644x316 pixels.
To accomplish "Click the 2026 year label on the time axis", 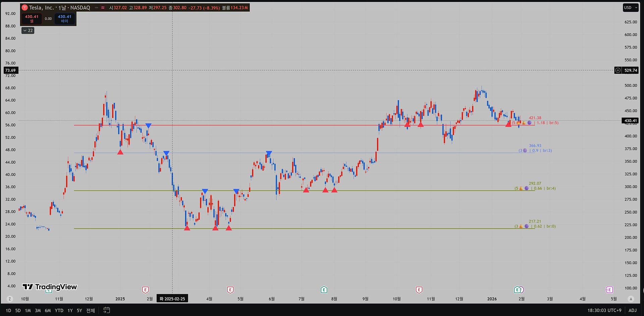I will (492, 299).
